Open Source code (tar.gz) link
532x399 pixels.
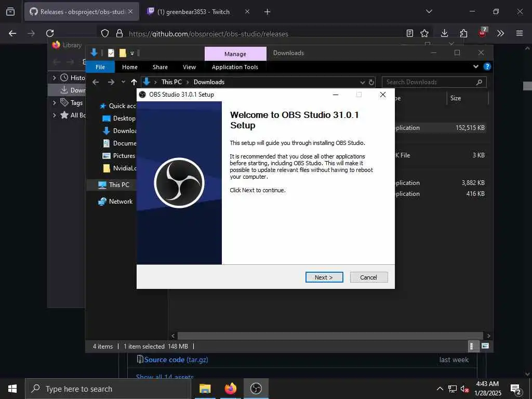click(176, 360)
